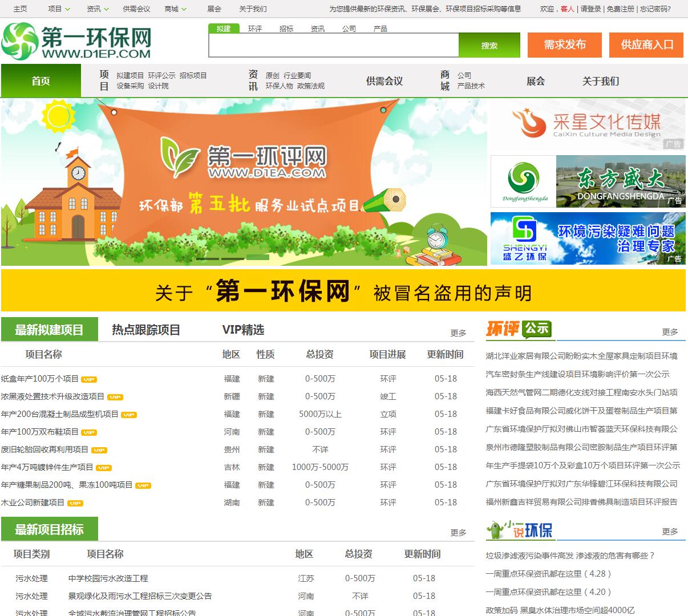The height and width of the screenshot is (616, 688).
Task: Click VIP badge on 木业公司新建项目
Action: click(75, 503)
